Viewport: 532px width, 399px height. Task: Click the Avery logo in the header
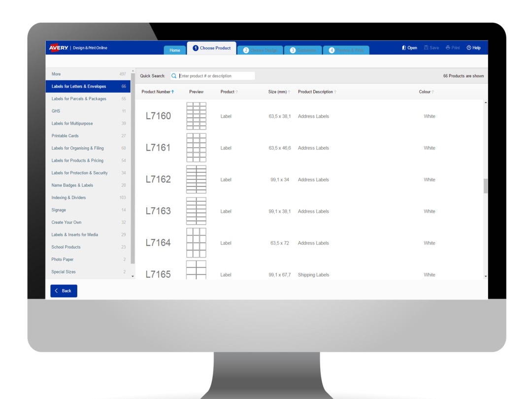click(59, 47)
